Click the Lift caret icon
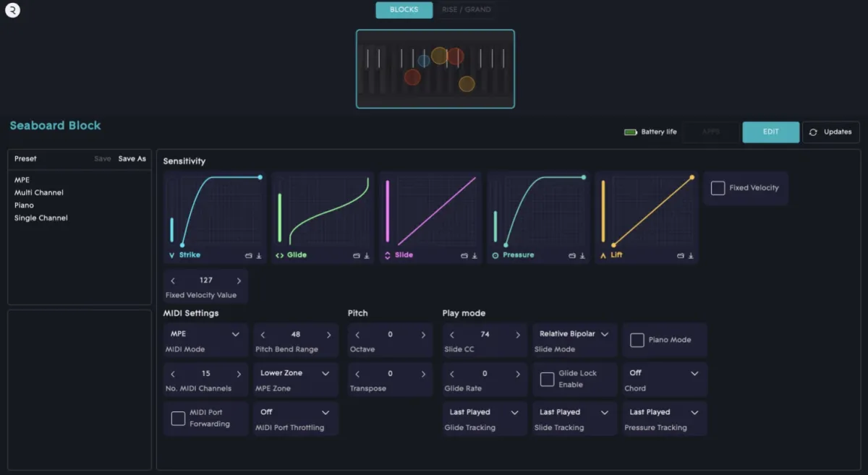 click(603, 255)
